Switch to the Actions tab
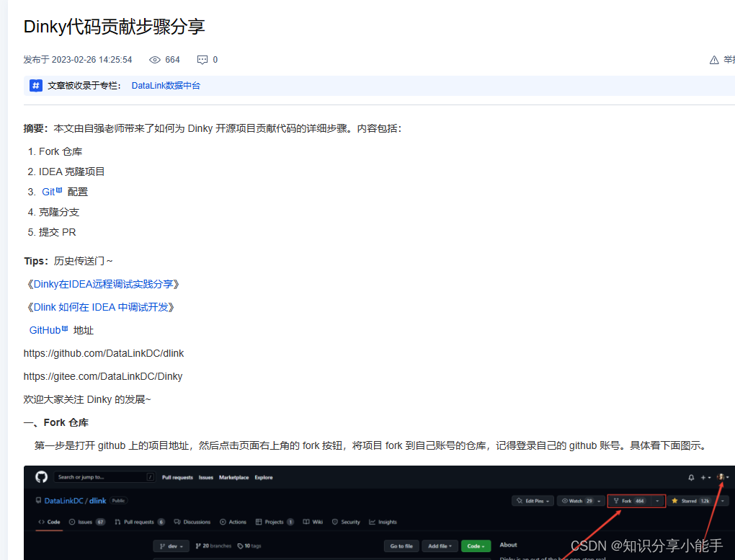 click(x=233, y=522)
